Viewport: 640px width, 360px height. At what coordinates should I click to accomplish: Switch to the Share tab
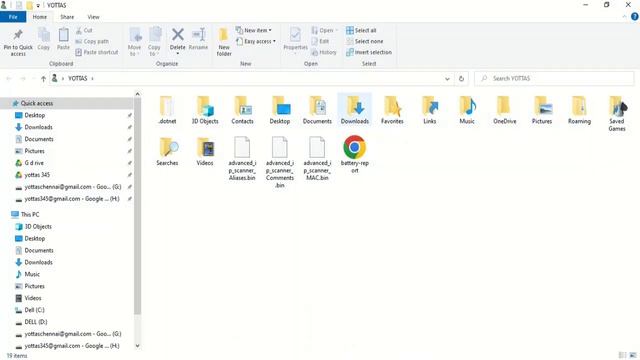[67, 17]
